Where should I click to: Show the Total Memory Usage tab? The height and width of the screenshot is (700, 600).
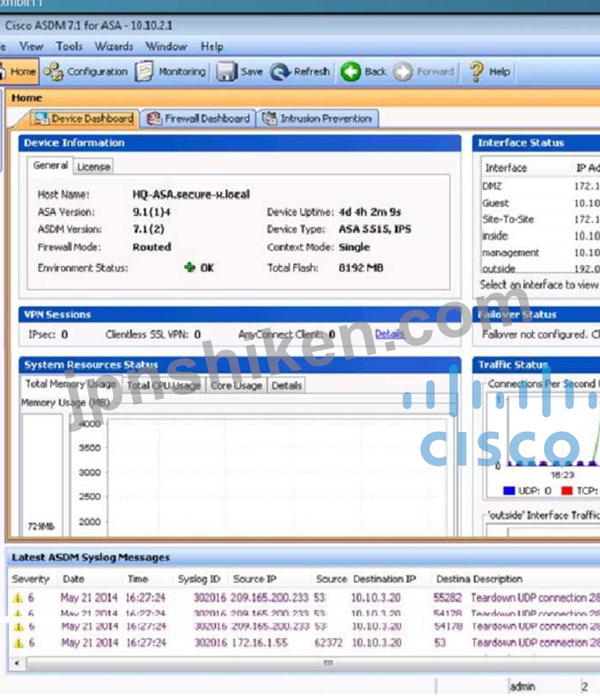point(71,384)
